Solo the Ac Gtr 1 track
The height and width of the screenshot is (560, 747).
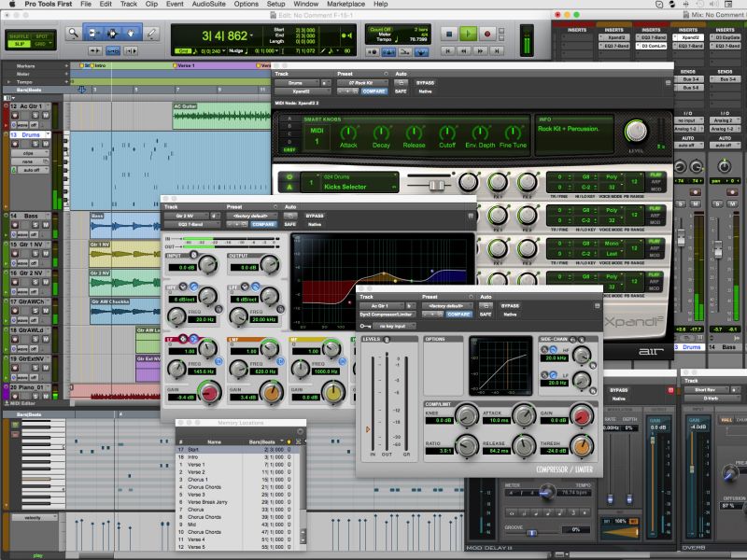35,115
